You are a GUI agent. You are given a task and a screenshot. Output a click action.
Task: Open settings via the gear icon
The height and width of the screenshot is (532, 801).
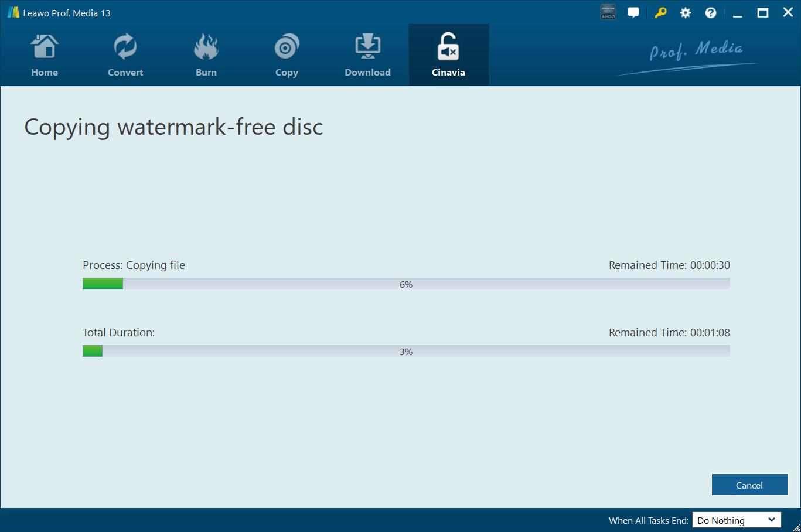(685, 12)
